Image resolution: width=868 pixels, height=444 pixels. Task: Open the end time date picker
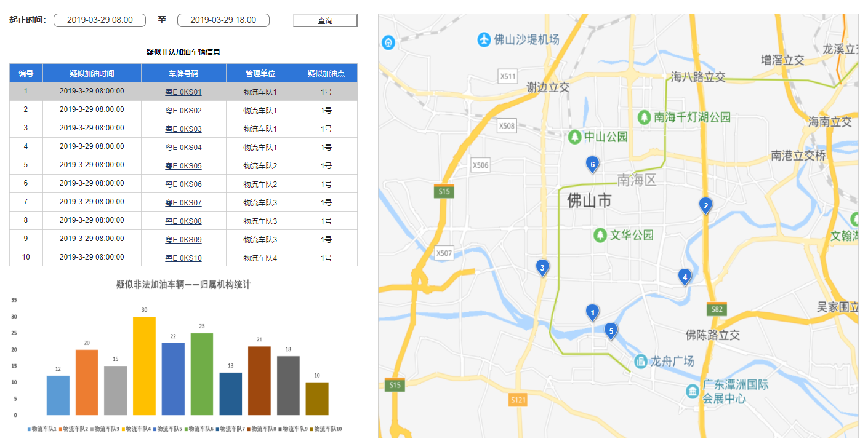pos(223,20)
